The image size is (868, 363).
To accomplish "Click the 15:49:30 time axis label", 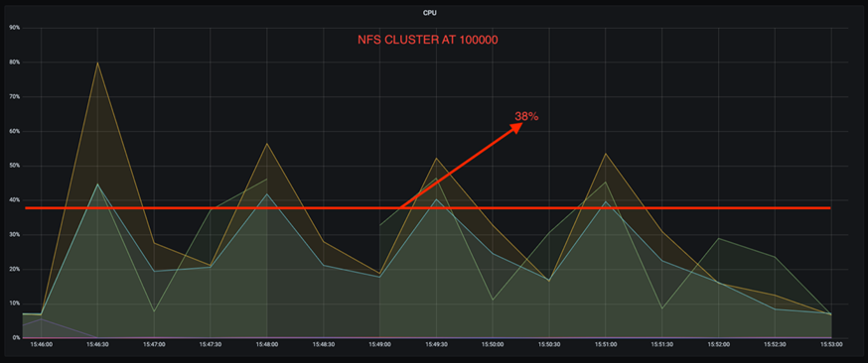I will point(436,344).
